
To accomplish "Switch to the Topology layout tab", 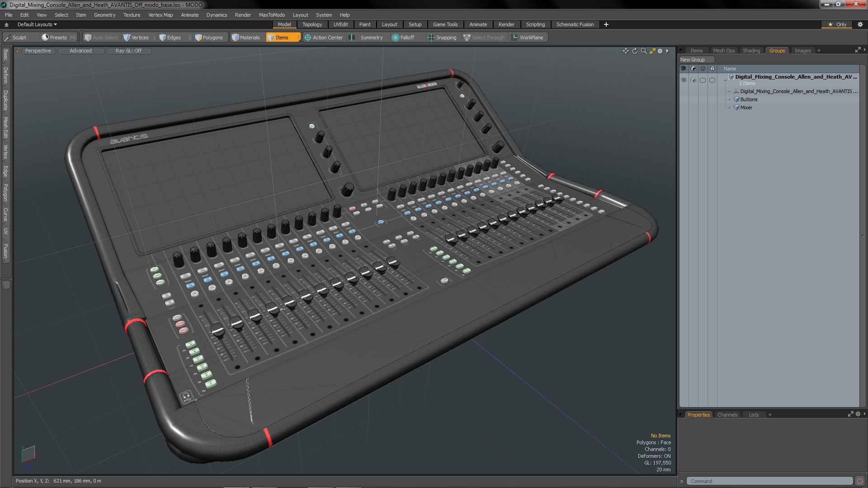I will (312, 24).
